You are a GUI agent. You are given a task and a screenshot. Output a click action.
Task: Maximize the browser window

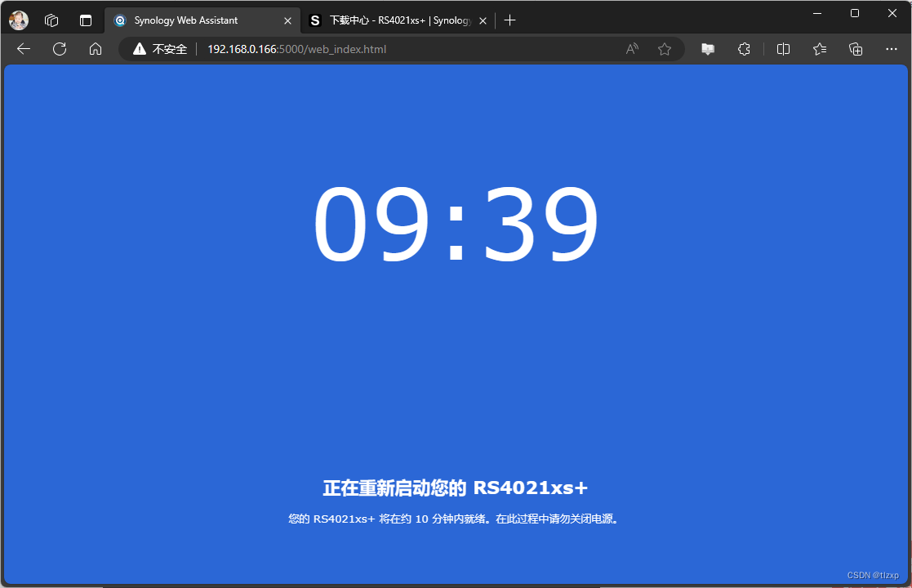pos(854,13)
